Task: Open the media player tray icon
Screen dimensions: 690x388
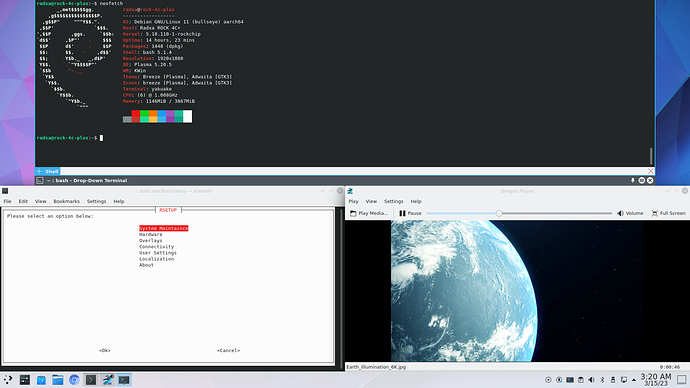Action: [x=548, y=380]
